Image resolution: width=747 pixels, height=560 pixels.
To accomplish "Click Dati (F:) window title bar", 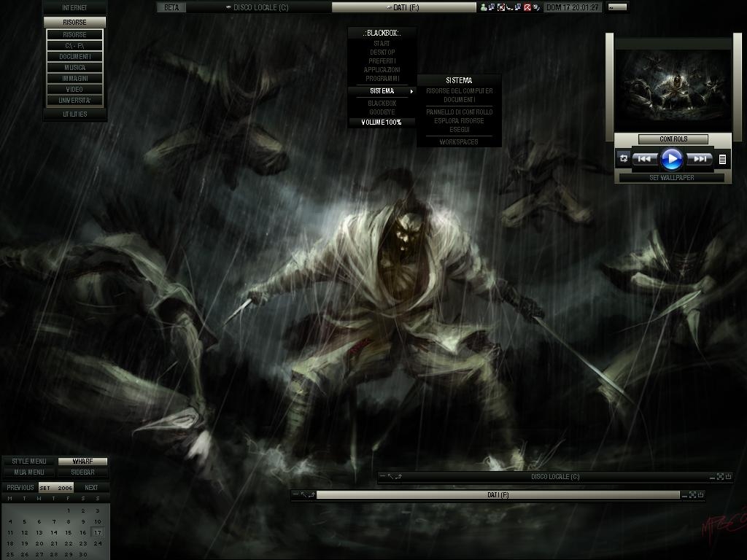I will click(498, 495).
